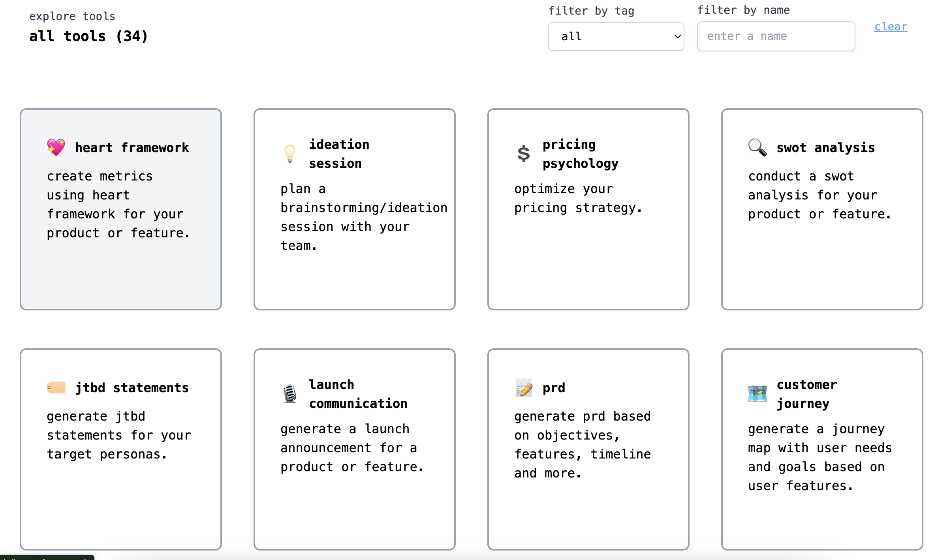Viewport: 951px width, 560px height.
Task: Select the pencil memo prd icon
Action: pos(523,388)
